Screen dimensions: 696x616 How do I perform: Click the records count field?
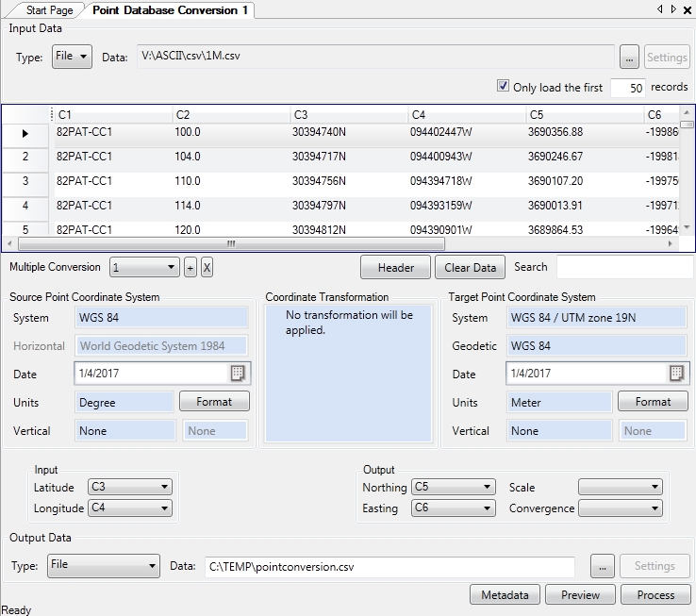tap(628, 88)
